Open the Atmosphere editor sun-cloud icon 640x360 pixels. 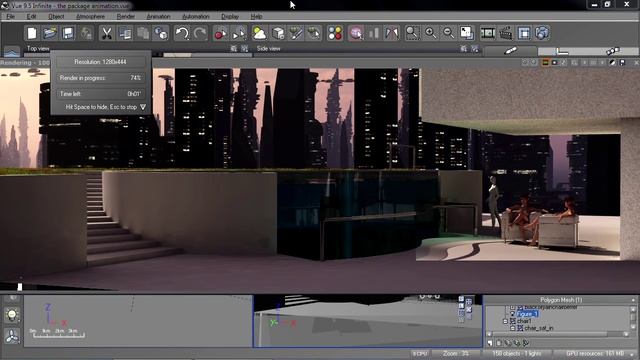point(259,33)
